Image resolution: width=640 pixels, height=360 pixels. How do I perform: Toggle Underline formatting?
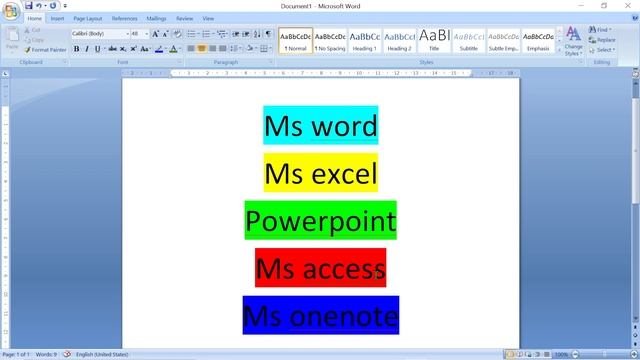98,49
